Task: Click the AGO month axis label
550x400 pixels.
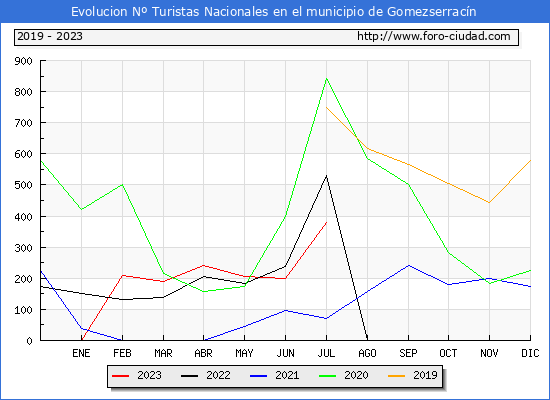Action: pos(367,353)
